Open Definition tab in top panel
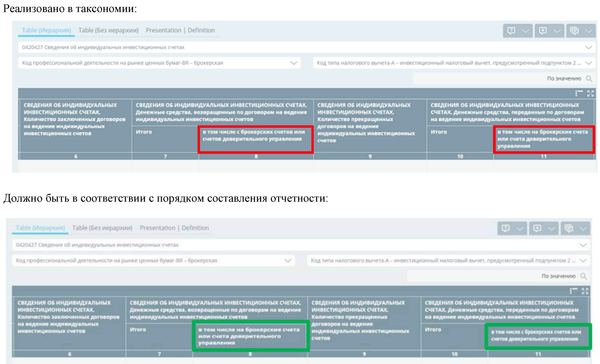 201,30
